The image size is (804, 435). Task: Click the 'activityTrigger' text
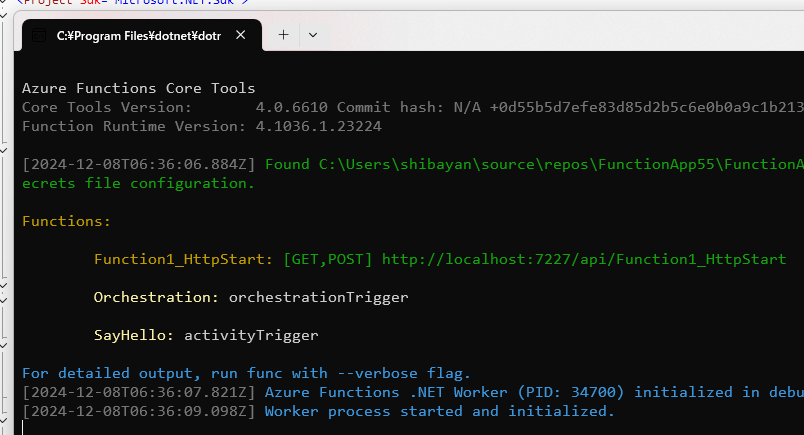coord(251,335)
